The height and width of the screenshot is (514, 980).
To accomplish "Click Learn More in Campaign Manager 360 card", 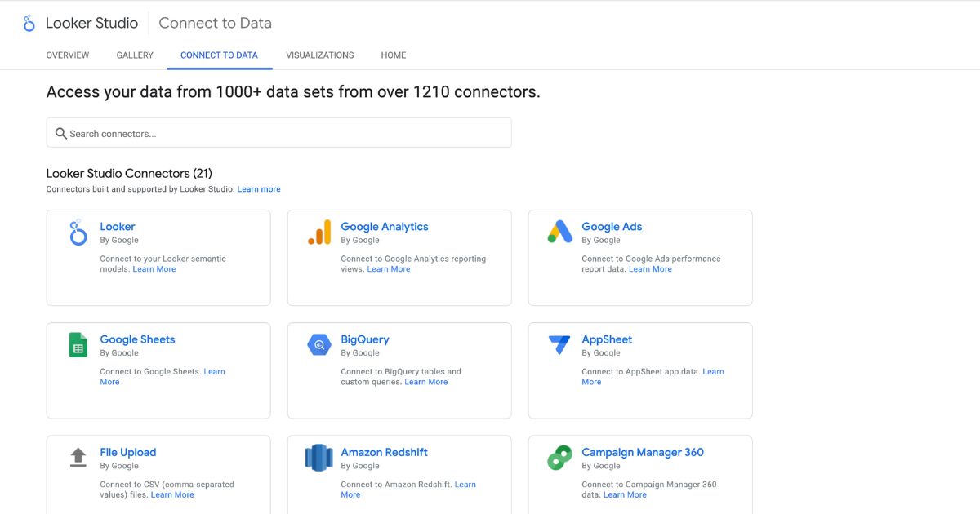I will (625, 494).
